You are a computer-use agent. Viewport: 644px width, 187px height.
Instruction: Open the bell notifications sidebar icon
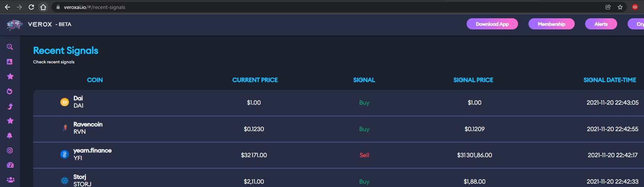10,136
